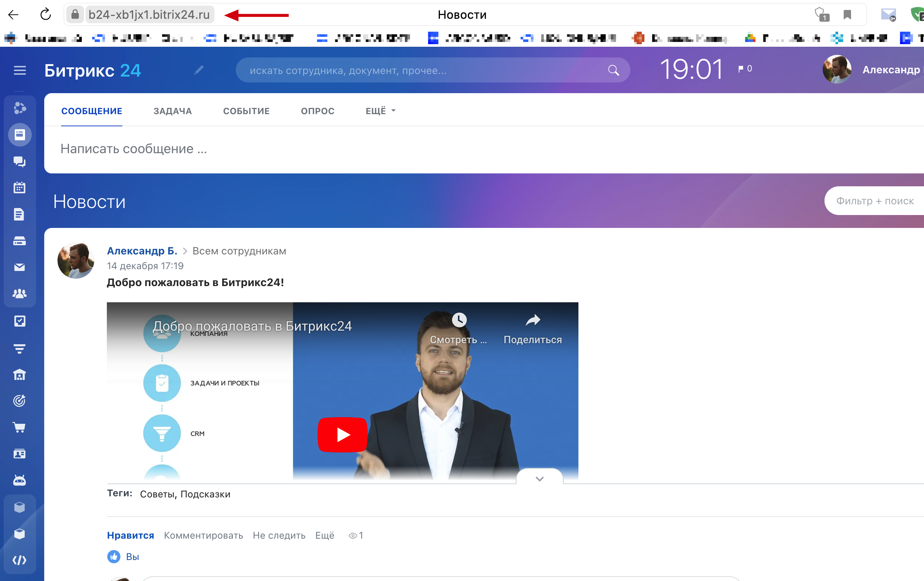Viewport: 924px width, 581px height.
Task: Open the workgroups people icon in the sidebar
Action: tap(20, 293)
